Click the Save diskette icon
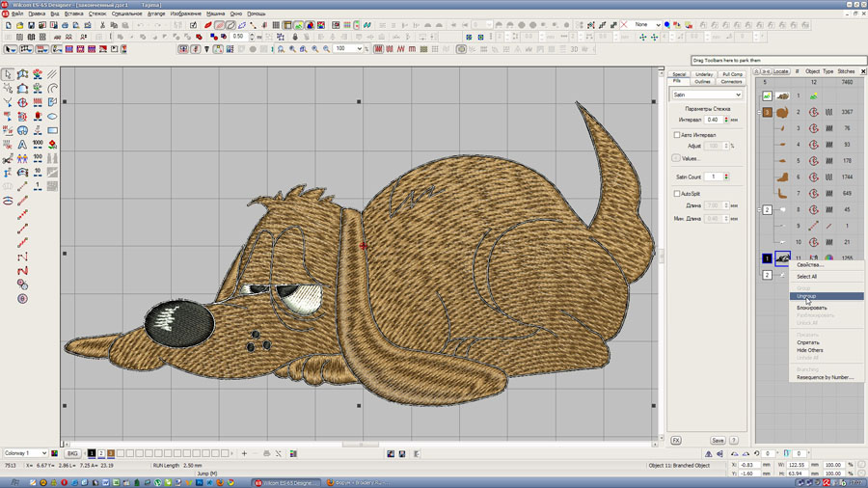The image size is (868, 488). pyautogui.click(x=31, y=25)
